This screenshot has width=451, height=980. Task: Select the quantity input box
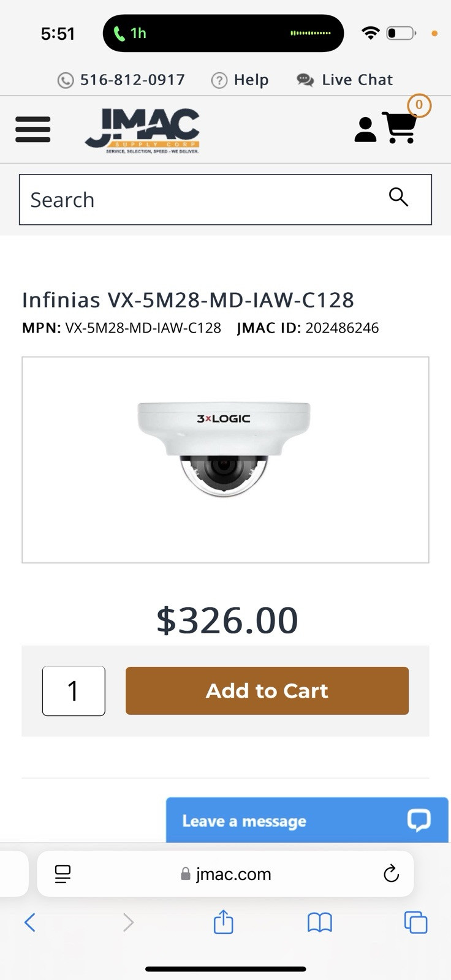pyautogui.click(x=74, y=691)
